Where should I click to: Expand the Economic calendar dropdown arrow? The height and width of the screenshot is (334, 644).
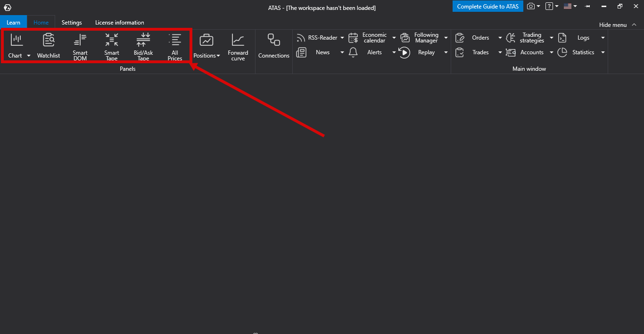394,38
